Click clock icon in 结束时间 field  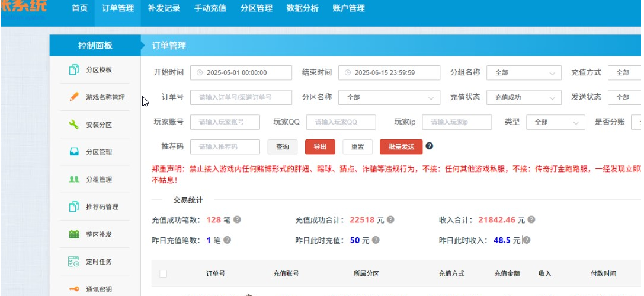(348, 72)
